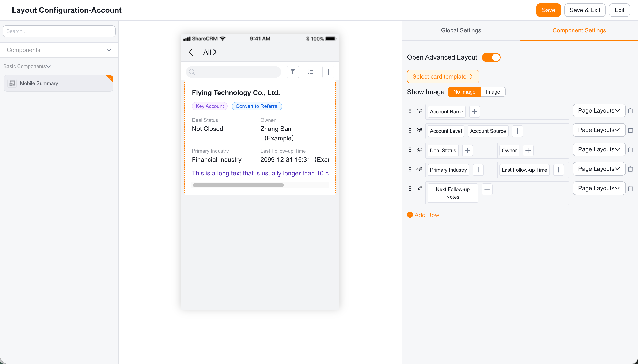The image size is (638, 364).
Task: Select Image option for Show Image
Action: tap(493, 92)
